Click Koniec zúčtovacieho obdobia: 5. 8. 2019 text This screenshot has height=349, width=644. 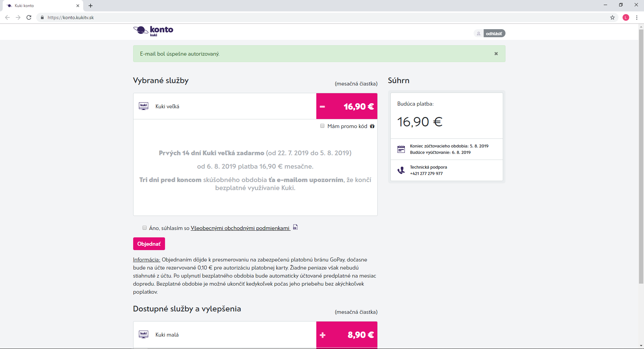tap(449, 146)
